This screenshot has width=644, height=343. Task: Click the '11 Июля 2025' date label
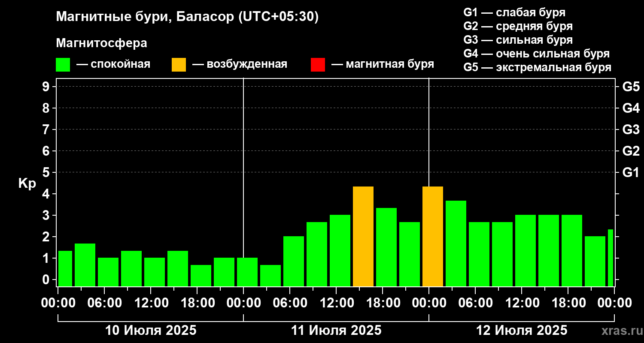point(336,331)
